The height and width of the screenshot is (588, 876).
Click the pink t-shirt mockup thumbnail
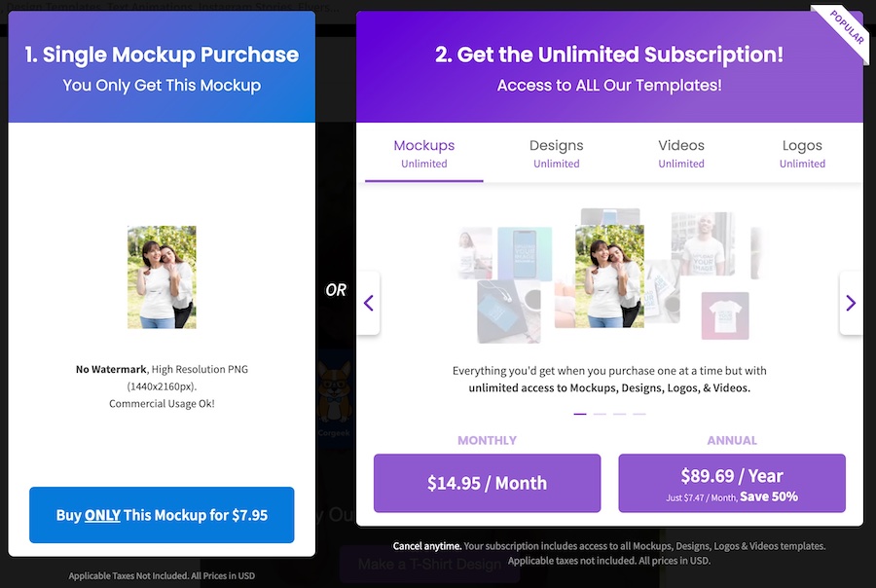pyautogui.click(x=725, y=315)
